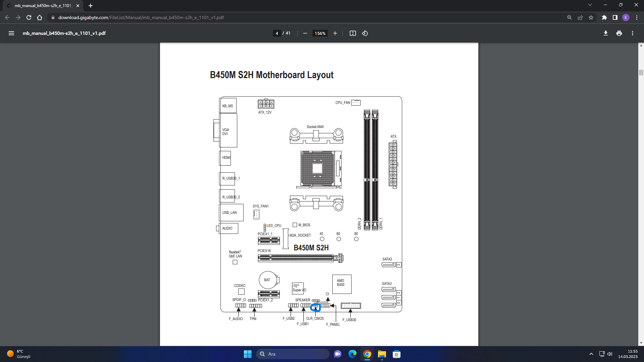Click the F_AUDIO label
The height and width of the screenshot is (362, 644).
click(236, 319)
